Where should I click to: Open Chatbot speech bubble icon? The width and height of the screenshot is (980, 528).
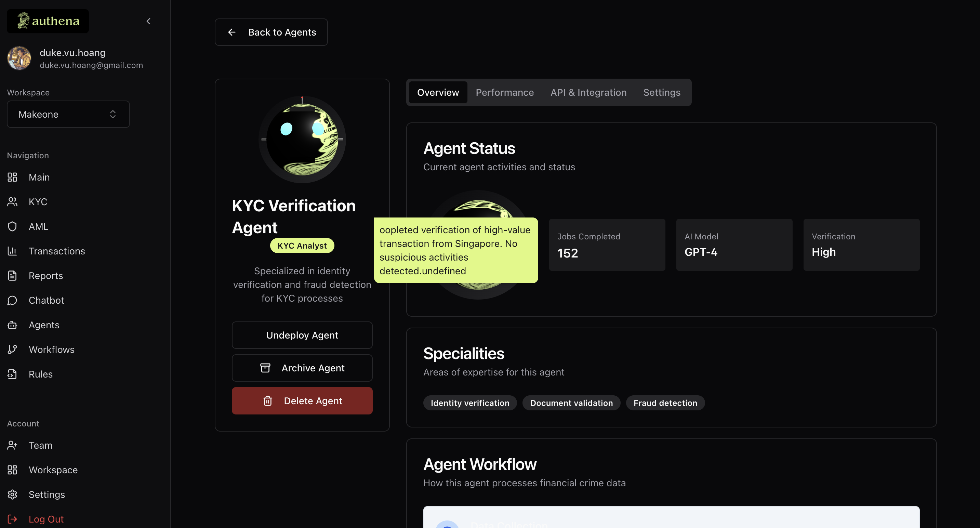tap(12, 300)
